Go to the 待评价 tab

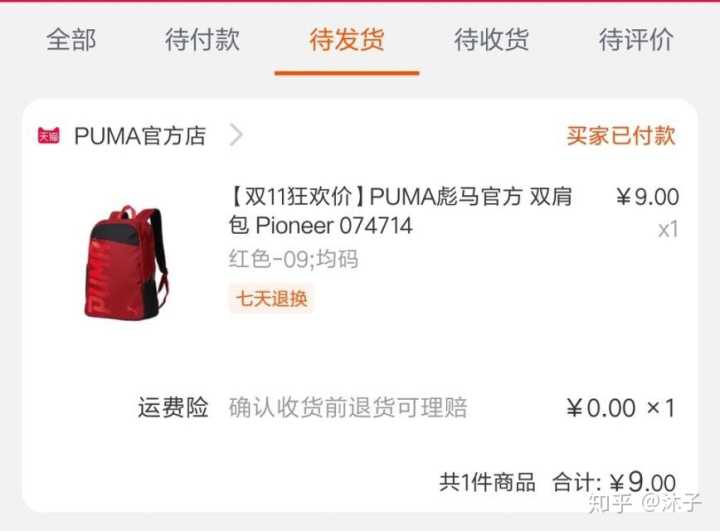click(x=636, y=40)
